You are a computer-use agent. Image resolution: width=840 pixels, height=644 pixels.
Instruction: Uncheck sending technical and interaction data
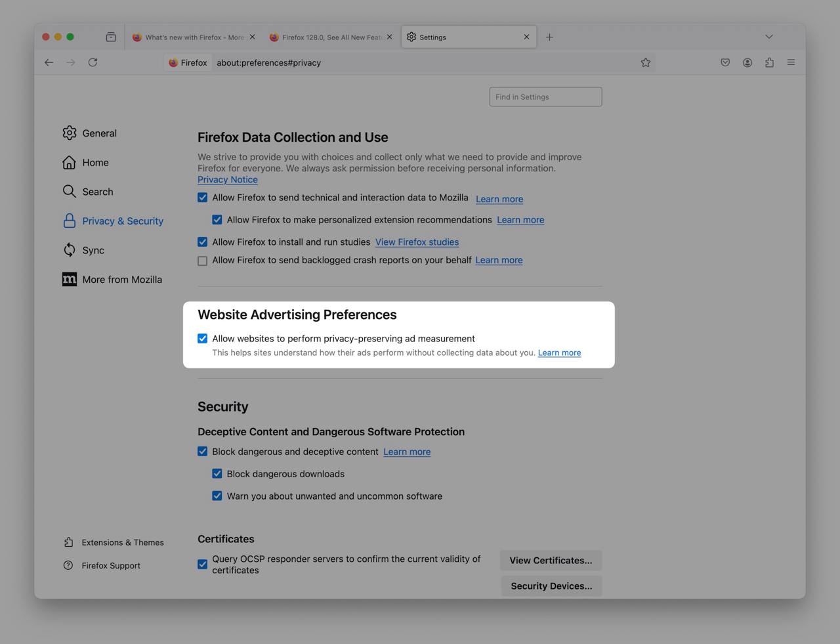pos(203,198)
